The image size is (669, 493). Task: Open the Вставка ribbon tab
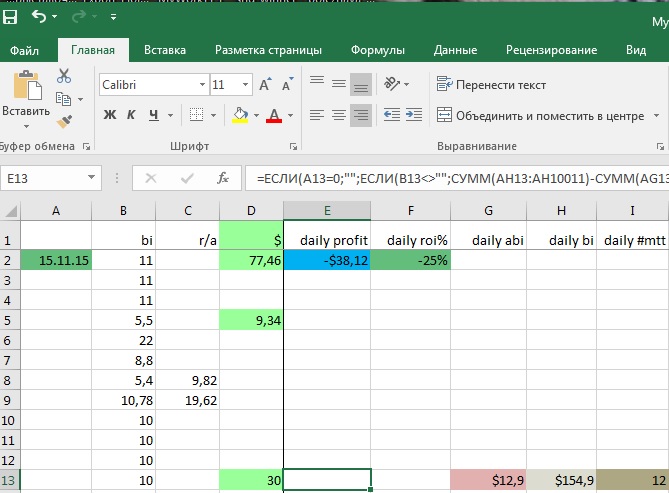click(164, 50)
